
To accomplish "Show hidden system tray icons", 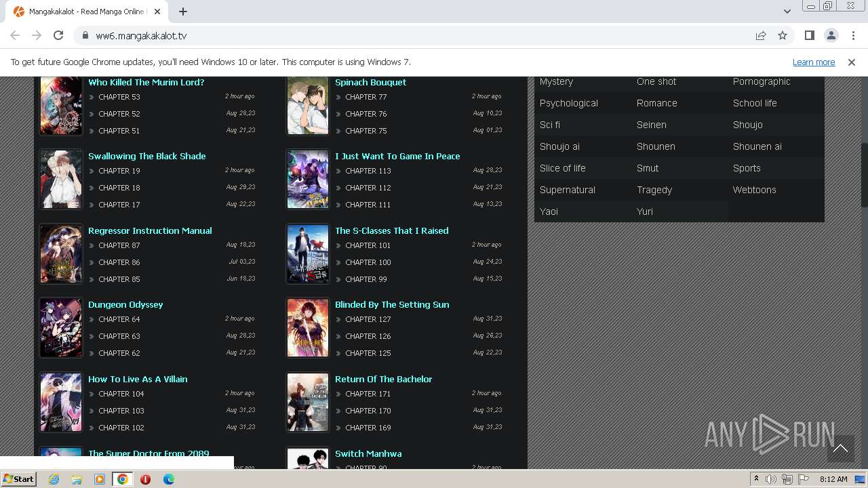I will (756, 479).
